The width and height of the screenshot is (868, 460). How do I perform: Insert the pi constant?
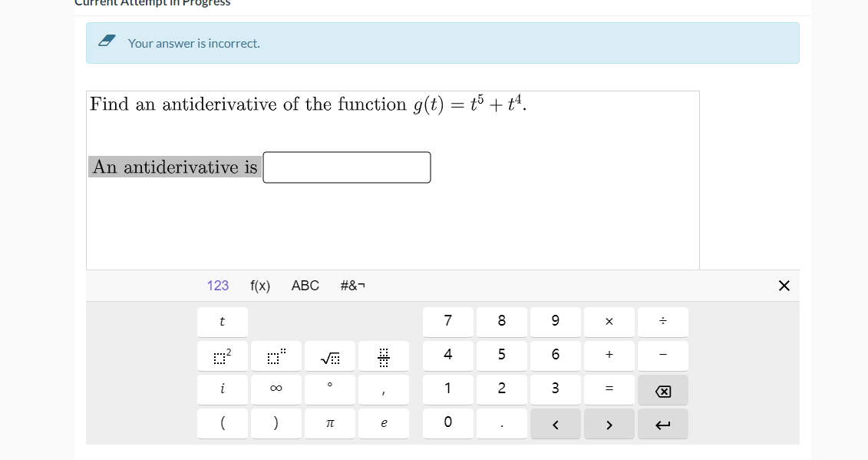[x=330, y=423]
